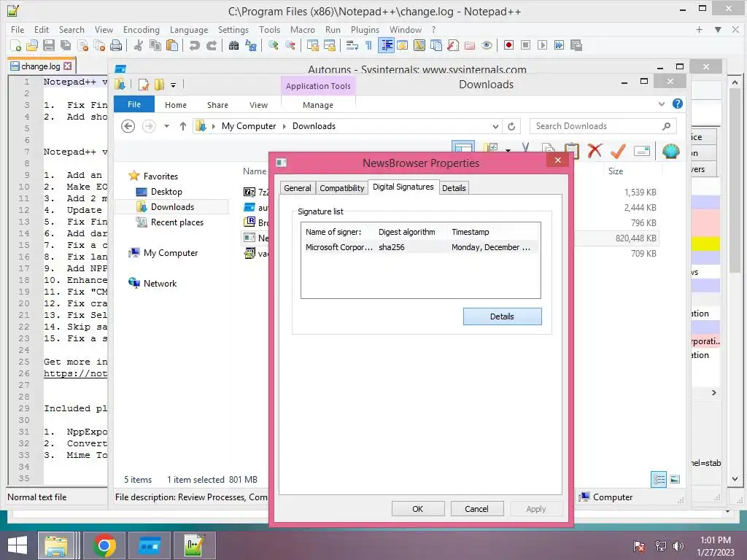Click Cut scissors icon in Notepad++ toolbar

[x=139, y=45]
